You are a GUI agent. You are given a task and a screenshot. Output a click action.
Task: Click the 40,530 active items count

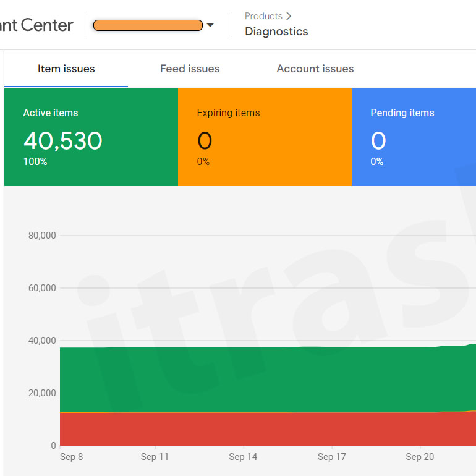point(63,141)
